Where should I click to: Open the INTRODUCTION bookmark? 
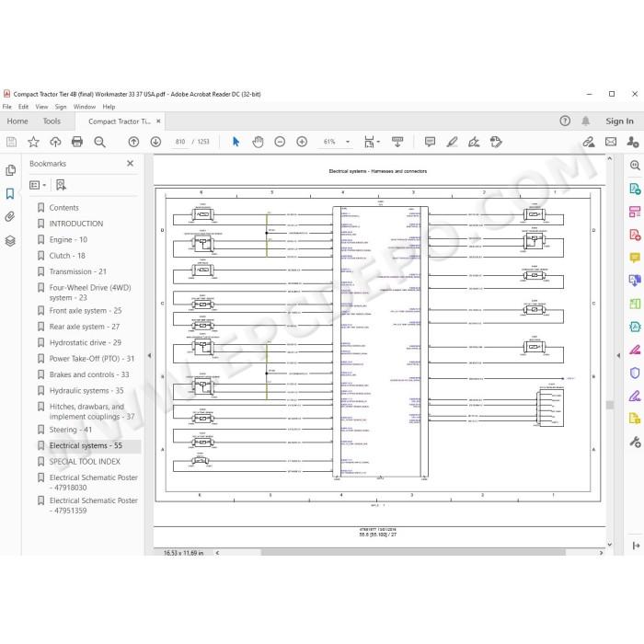(76, 224)
